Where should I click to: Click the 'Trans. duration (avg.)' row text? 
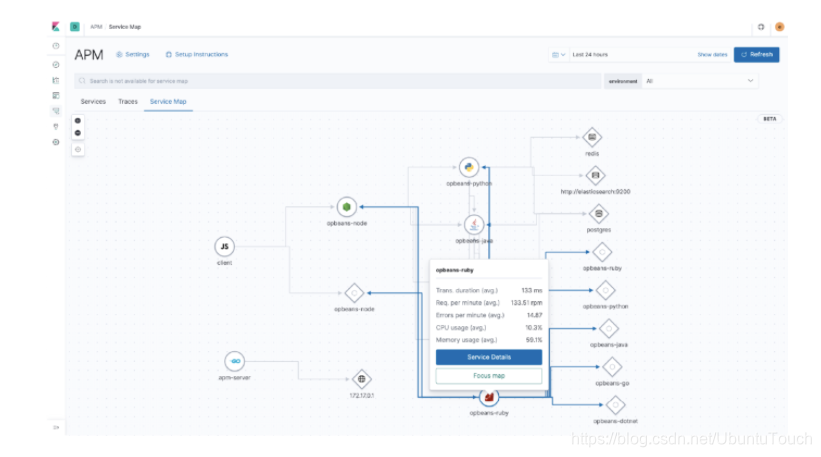coord(467,291)
